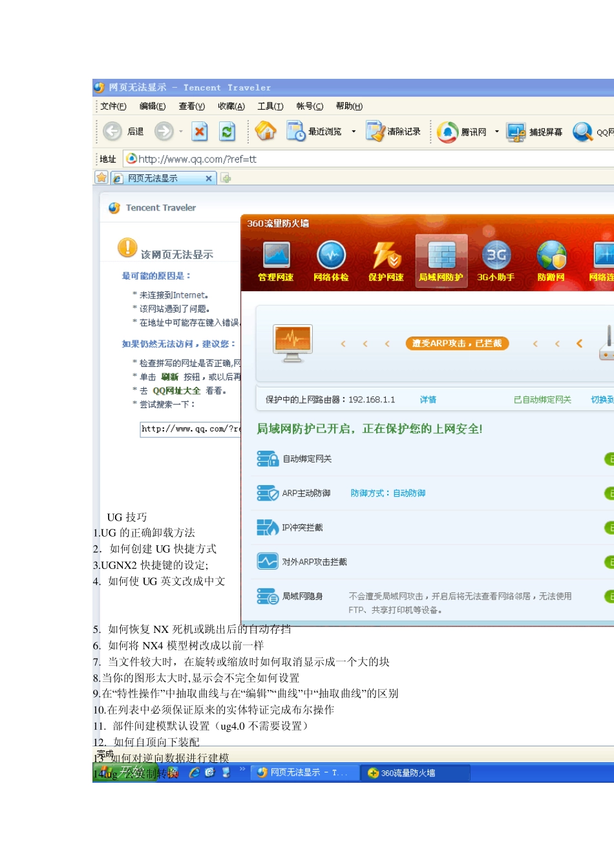Click the Internet Explorer quick launch icon
614x868 pixels.
point(194,772)
